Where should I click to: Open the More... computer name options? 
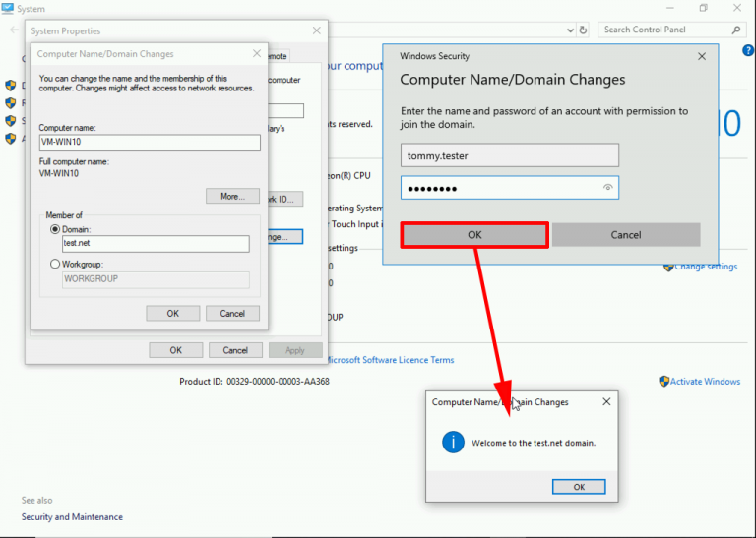point(232,196)
